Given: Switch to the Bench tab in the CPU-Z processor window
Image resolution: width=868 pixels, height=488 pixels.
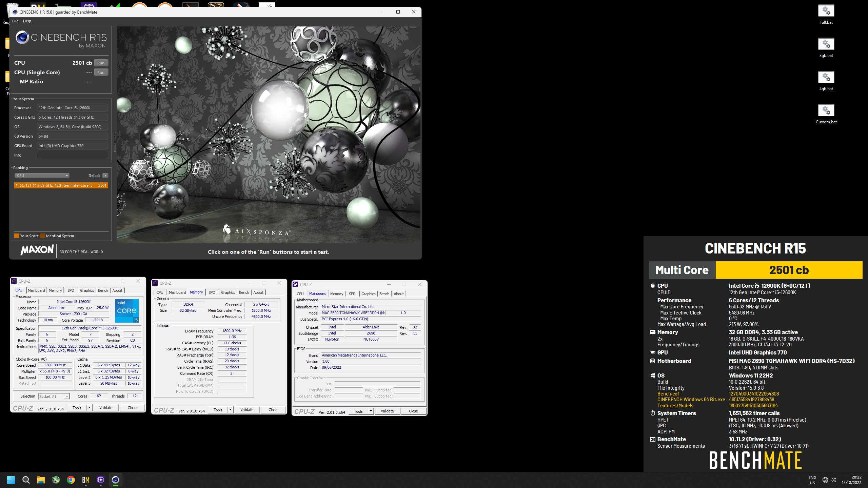Looking at the screenshot, I should 103,290.
